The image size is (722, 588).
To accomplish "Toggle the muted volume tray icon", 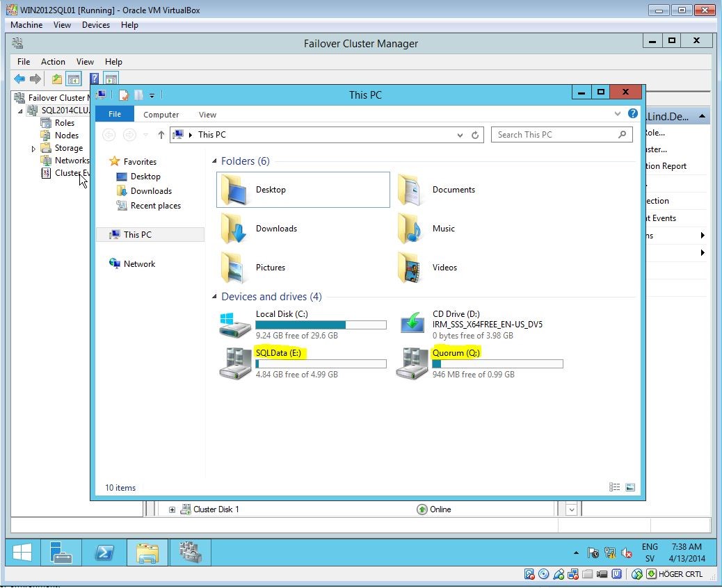I will (627, 553).
